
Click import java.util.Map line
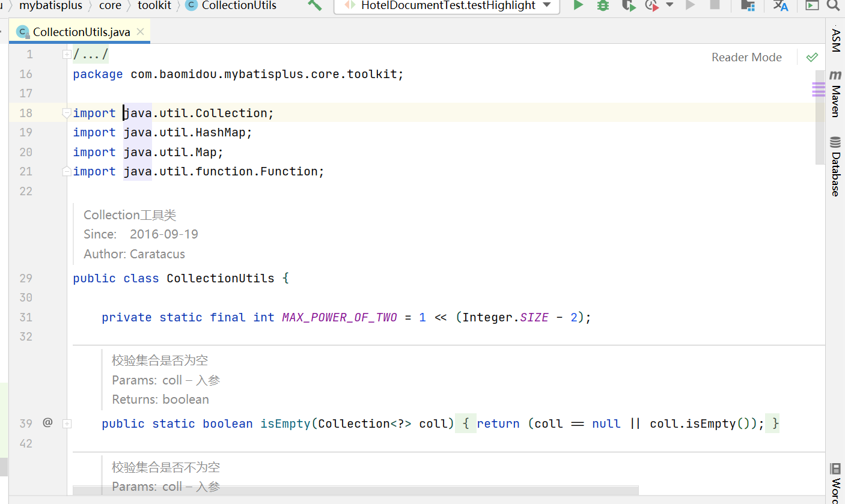pyautogui.click(x=148, y=152)
